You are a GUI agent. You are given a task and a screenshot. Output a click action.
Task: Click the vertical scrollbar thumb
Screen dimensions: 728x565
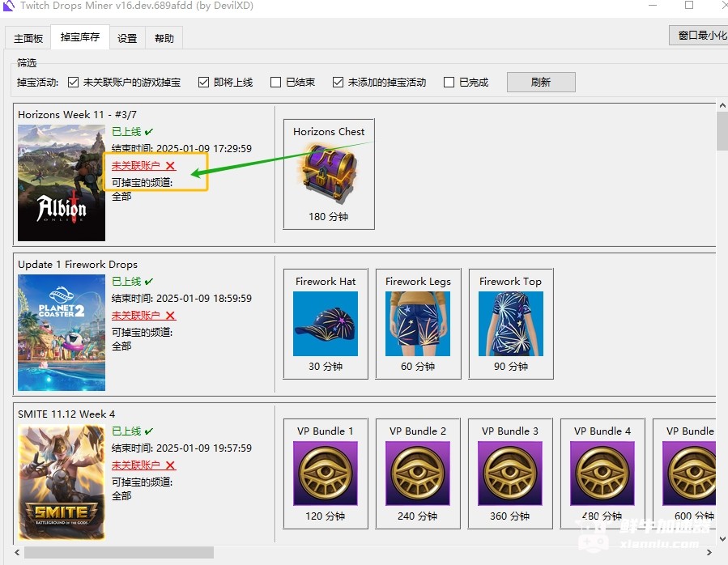722,131
